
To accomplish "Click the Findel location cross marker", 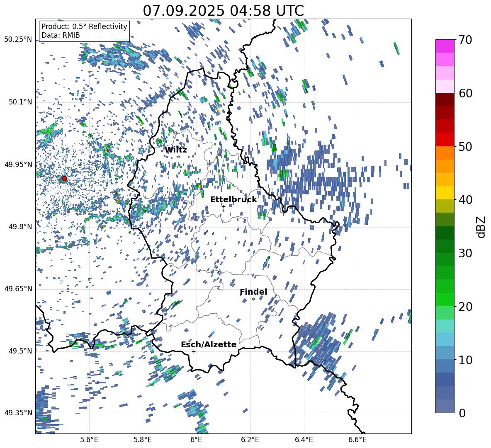I will pyautogui.click(x=253, y=299).
